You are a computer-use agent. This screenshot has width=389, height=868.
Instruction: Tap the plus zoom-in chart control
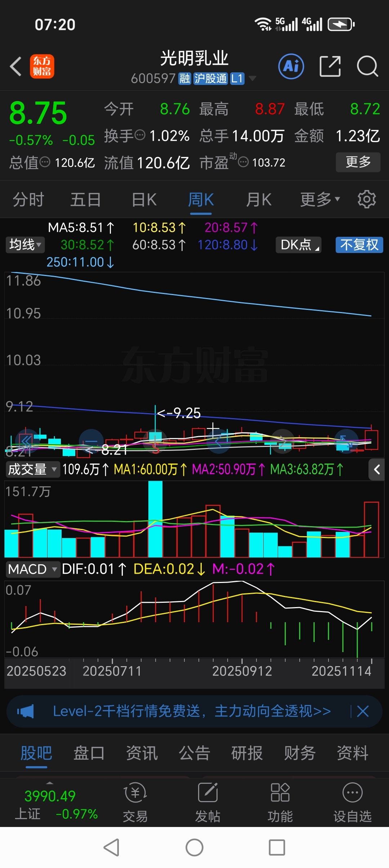[155, 441]
